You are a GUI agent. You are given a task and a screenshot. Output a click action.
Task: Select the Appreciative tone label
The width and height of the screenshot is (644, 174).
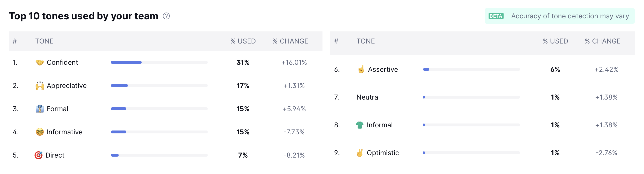[67, 86]
